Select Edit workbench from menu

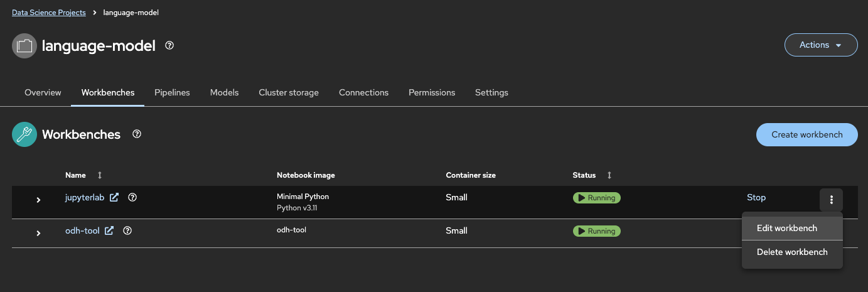787,228
